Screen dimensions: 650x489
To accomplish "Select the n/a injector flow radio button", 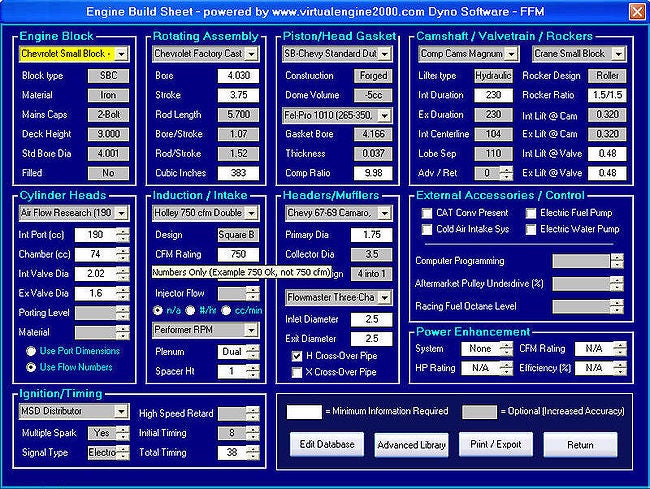I will click(158, 310).
